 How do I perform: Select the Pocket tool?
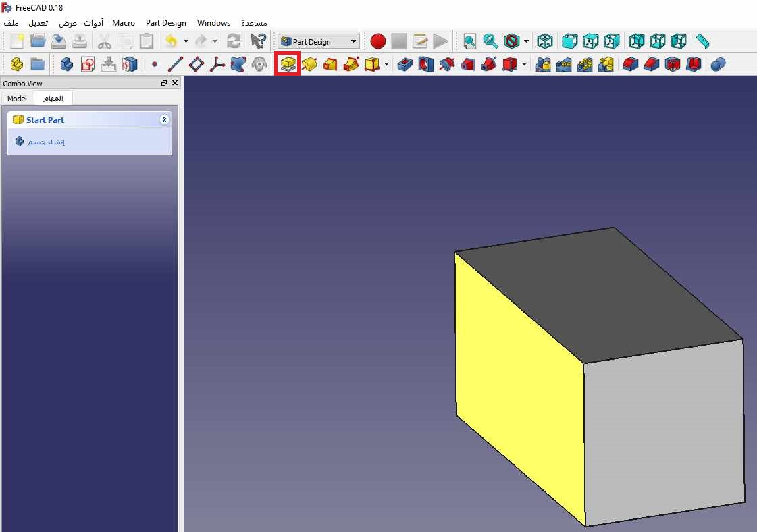404,63
